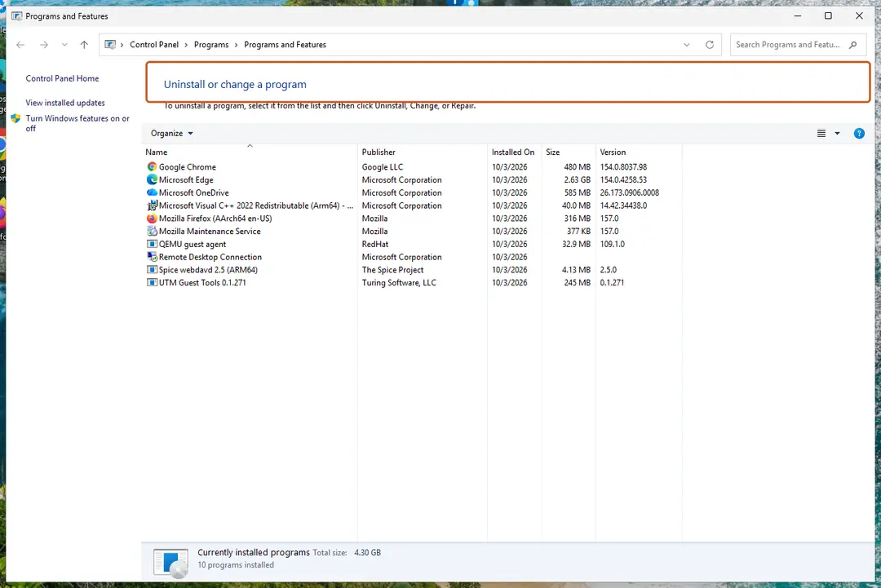Click version 109.1.0 cell
Screen dimensions: 881x588
(612, 245)
